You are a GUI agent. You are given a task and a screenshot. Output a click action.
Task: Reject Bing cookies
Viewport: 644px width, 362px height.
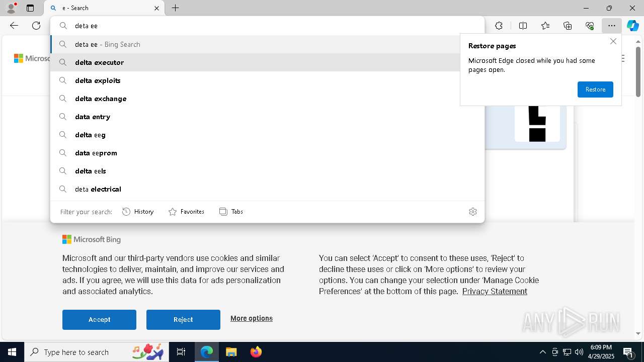coord(183,320)
